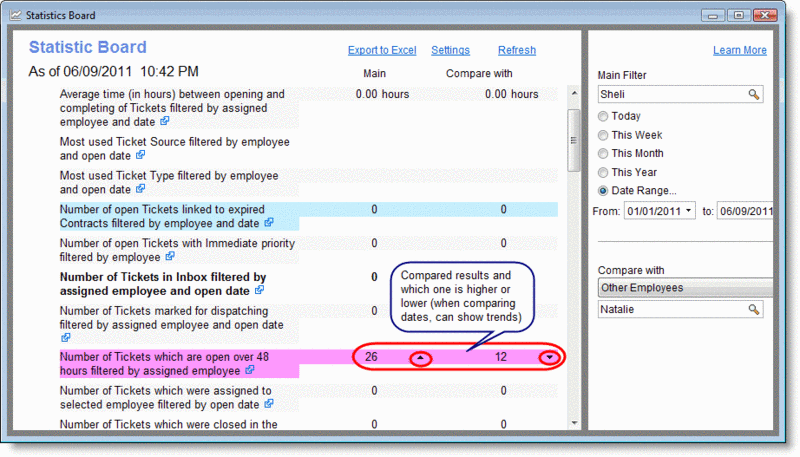Select the This Week radio button
The image size is (800, 457).
click(x=603, y=135)
